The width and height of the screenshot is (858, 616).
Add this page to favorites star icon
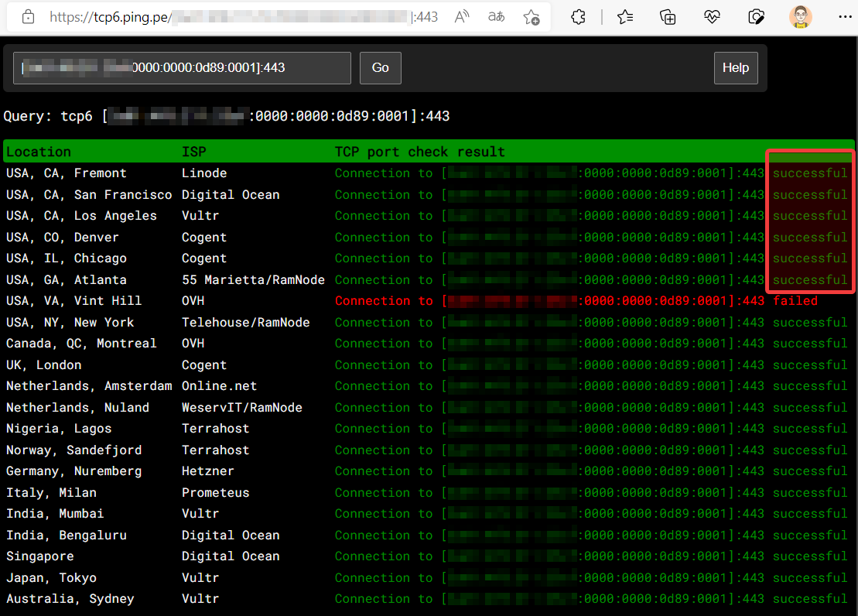pos(531,15)
